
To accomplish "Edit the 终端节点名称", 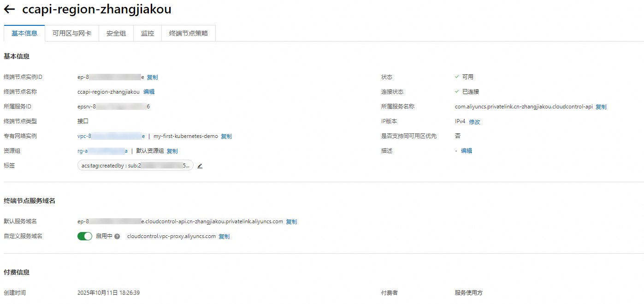I will pos(149,92).
